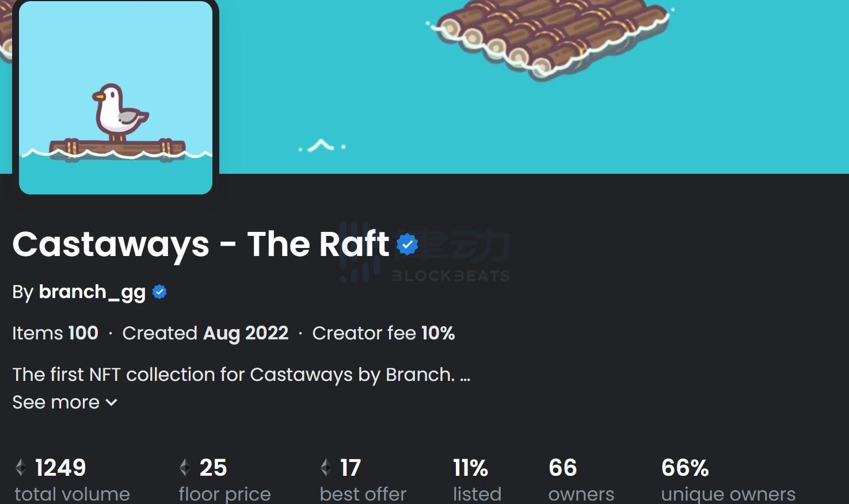Click the verified checkmark next to branch_gg

tap(159, 292)
